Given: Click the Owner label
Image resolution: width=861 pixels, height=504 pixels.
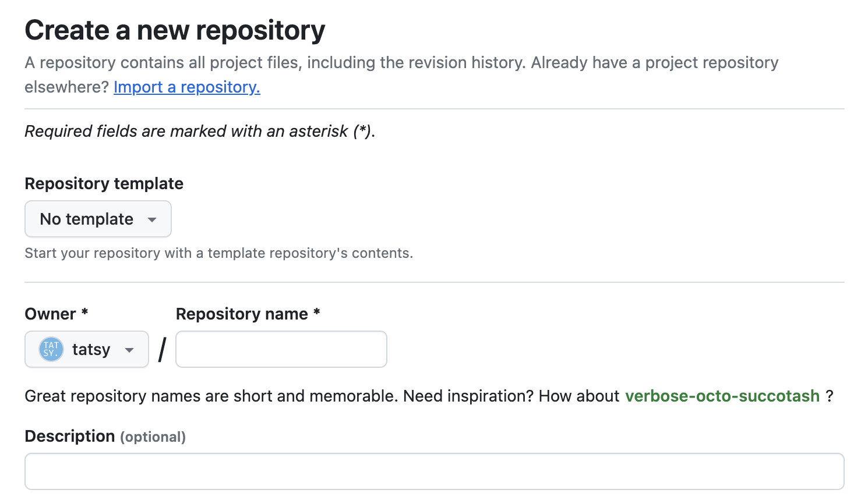Looking at the screenshot, I should 57,314.
